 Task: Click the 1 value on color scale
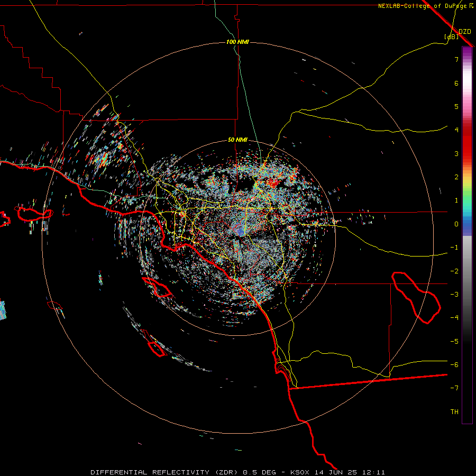(x=456, y=200)
